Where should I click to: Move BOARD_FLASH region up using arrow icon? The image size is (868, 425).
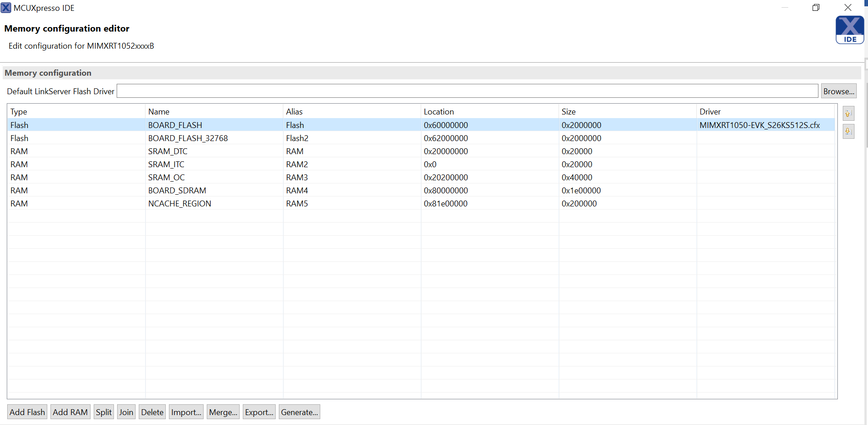click(849, 113)
